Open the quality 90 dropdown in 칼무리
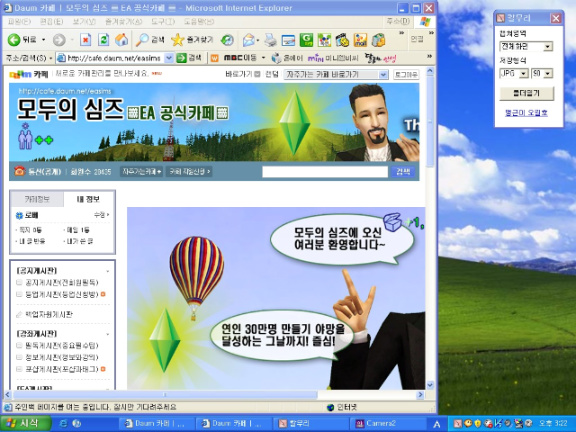 [548, 73]
